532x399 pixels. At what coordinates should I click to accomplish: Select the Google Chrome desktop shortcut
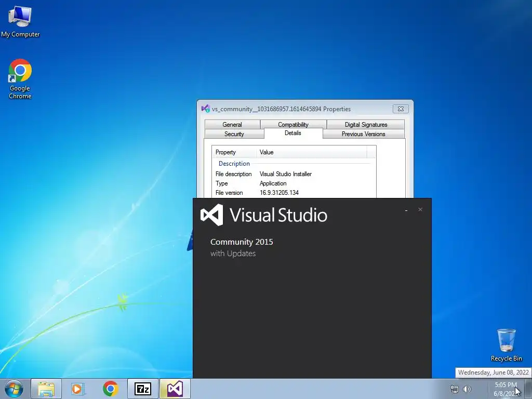tap(20, 79)
